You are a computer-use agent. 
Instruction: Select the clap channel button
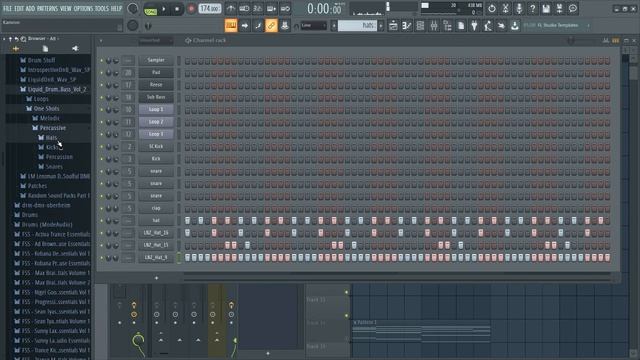pyautogui.click(x=156, y=208)
